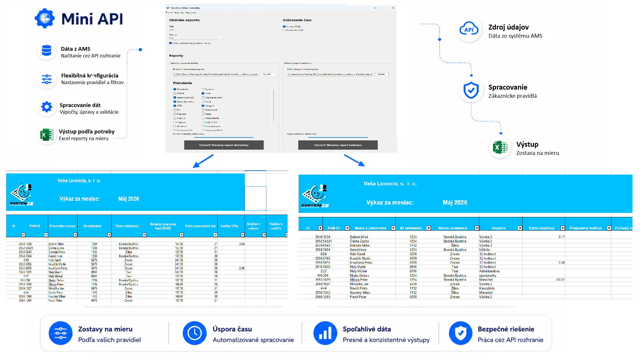The width and height of the screenshot is (640, 364).
Task: Click the bar chart icon for Spoľahlivé dáta
Action: (325, 333)
